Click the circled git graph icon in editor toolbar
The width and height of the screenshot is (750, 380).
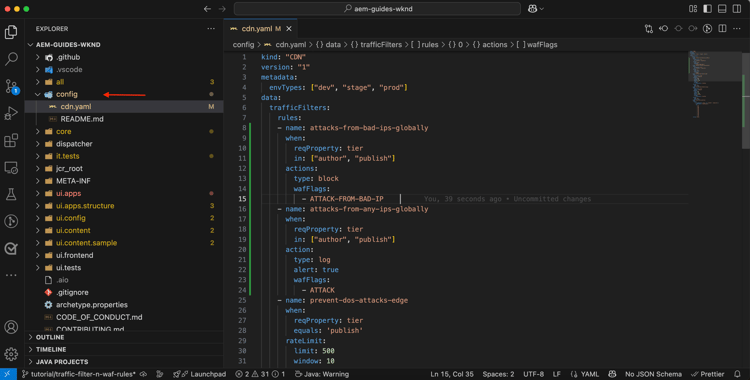coord(707,29)
